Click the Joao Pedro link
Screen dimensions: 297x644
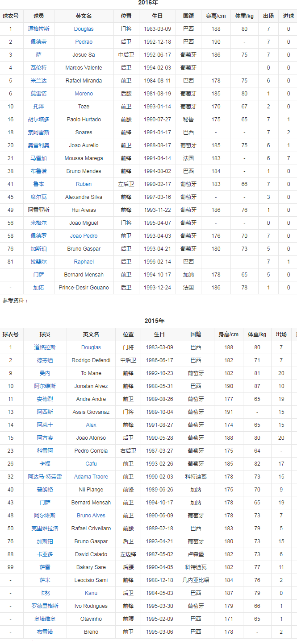coord(84,236)
